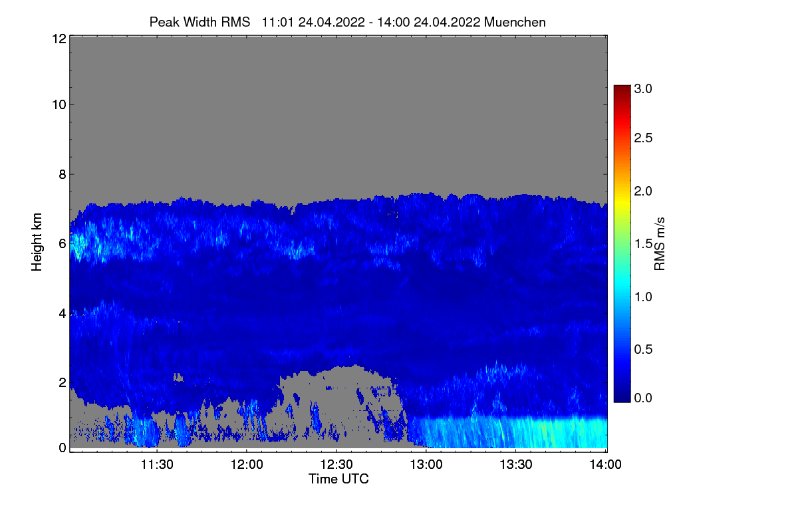Click the 1.0 colorbar tick value

644,297
